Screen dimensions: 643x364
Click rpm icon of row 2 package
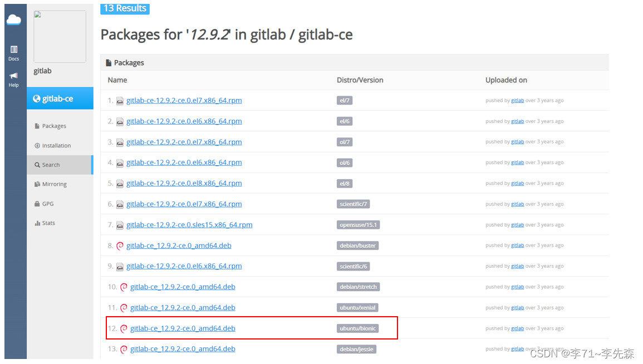coord(120,122)
